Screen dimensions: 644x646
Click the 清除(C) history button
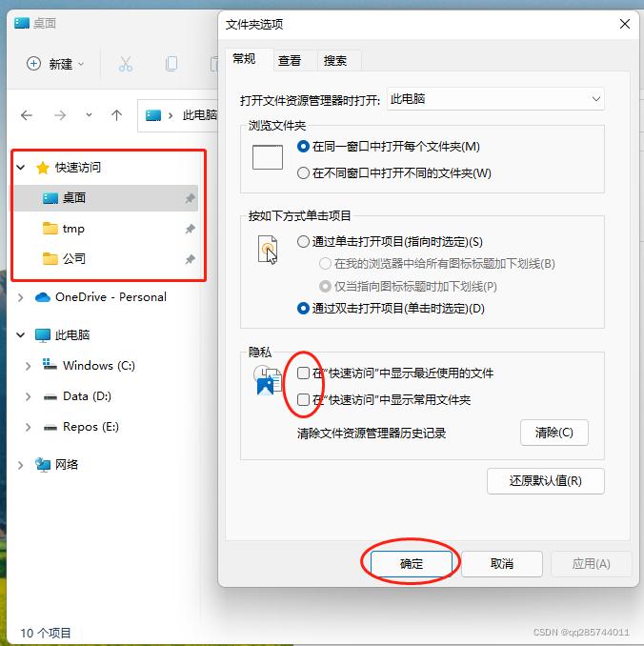(554, 433)
